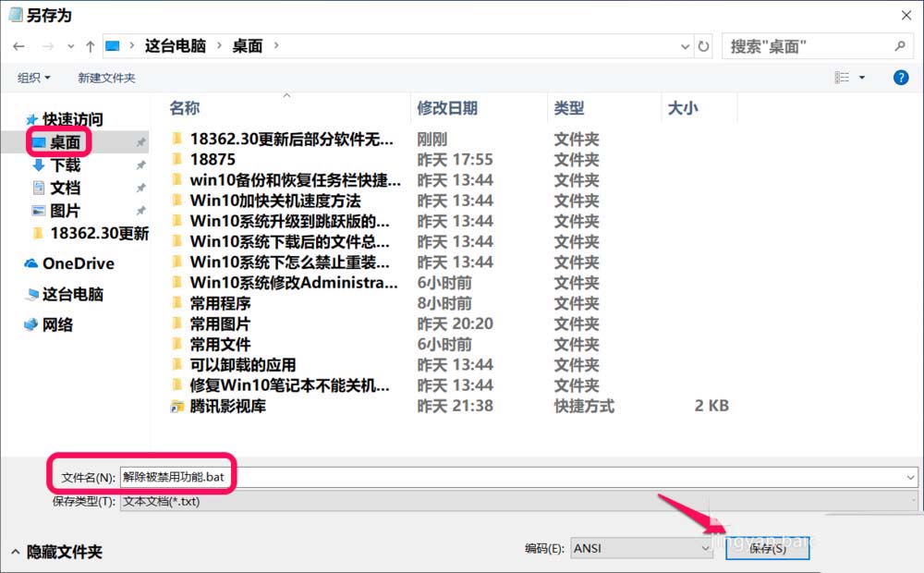
Task: Click the Forward navigation arrow
Action: (48, 46)
